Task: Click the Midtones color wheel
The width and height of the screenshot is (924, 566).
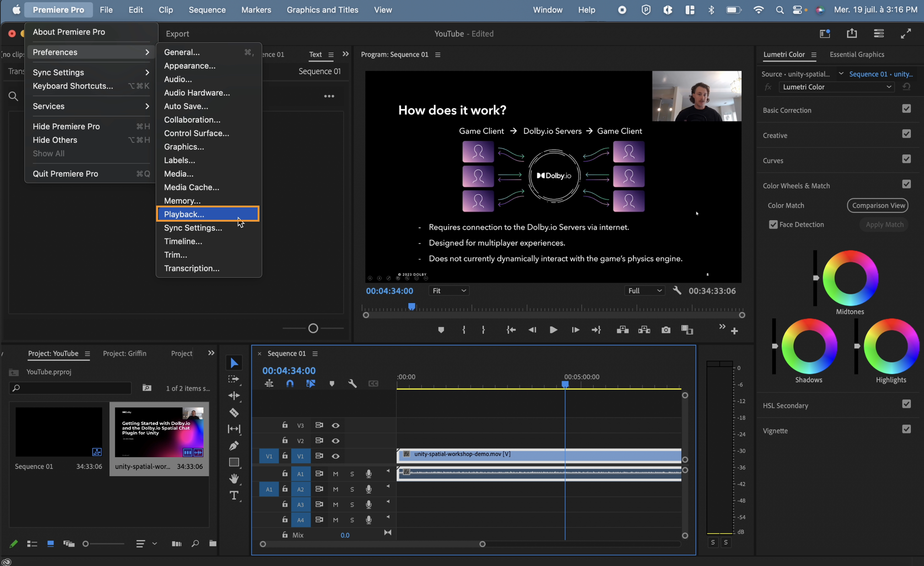Action: (x=850, y=278)
